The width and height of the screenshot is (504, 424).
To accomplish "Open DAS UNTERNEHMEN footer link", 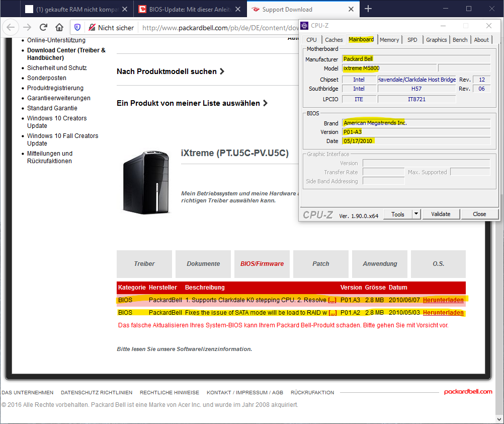I will 27,392.
